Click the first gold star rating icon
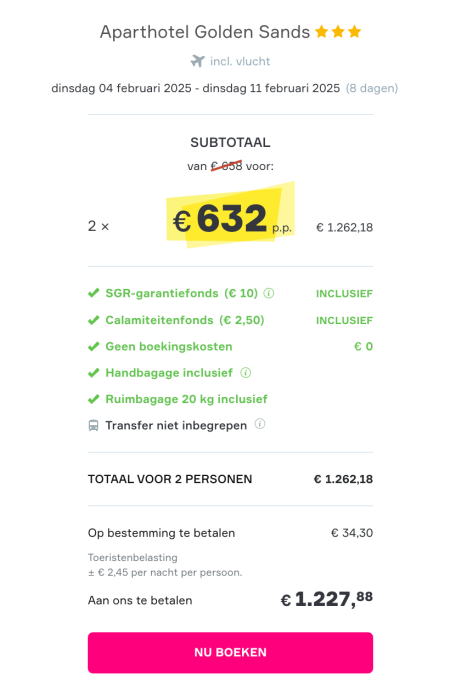450x680 pixels. tap(322, 32)
